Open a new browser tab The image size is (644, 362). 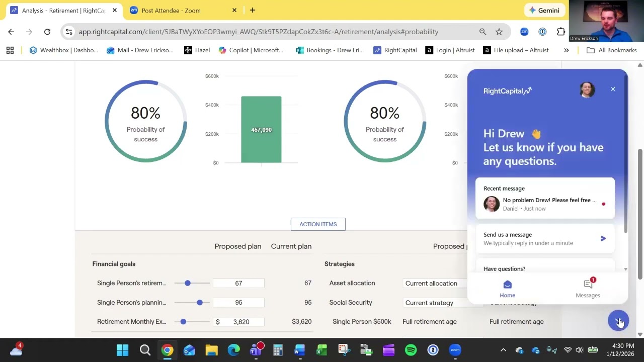tap(253, 10)
